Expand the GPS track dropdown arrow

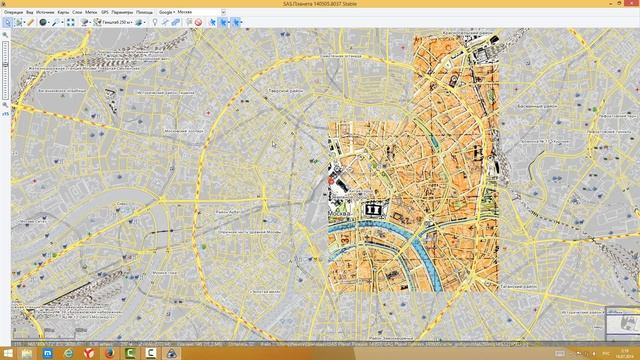(x=242, y=22)
